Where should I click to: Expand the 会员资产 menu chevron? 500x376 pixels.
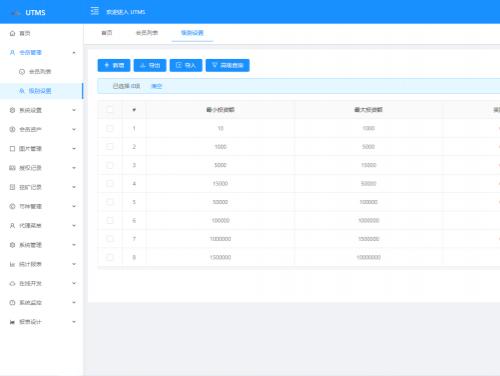point(74,129)
